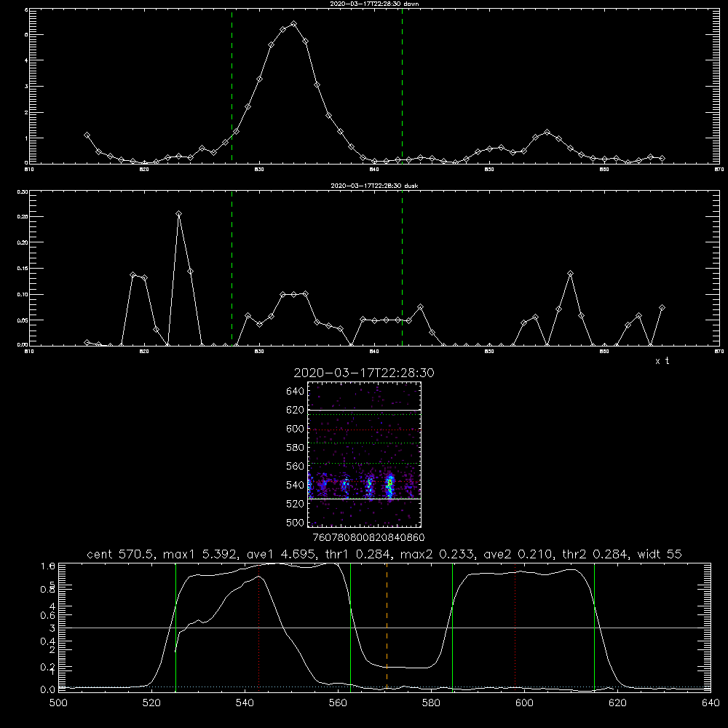Click the red dotted line near 543 in the bottom plot
Viewport: 728px width, 728px height.
pyautogui.click(x=258, y=627)
